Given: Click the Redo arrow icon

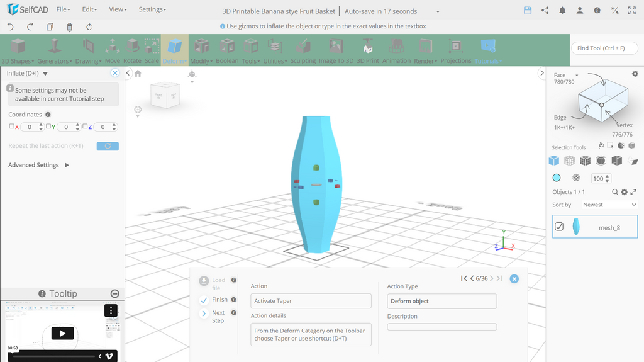Looking at the screenshot, I should [30, 26].
